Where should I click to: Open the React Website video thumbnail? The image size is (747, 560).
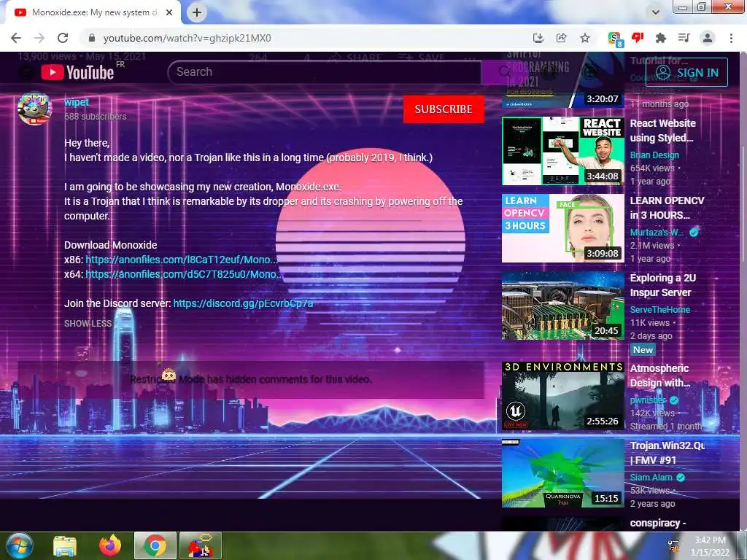point(562,150)
